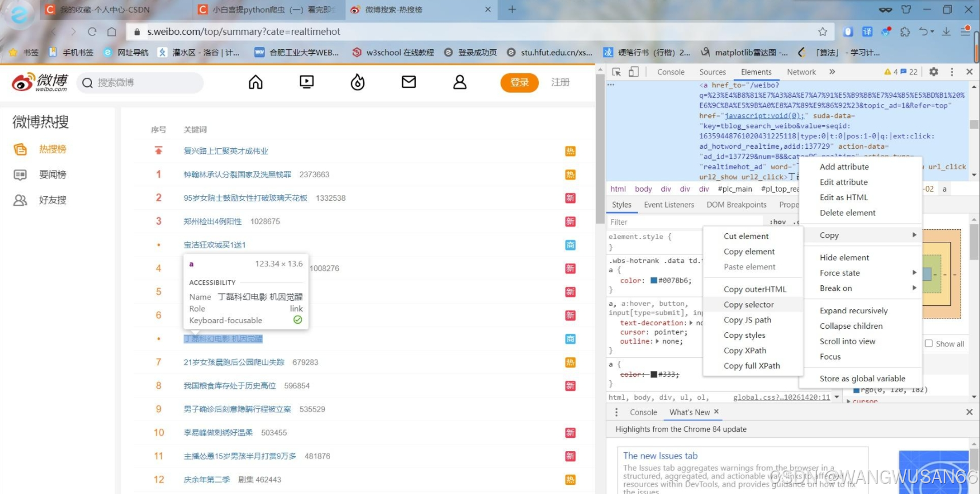The height and width of the screenshot is (494, 980).
Task: Click the browser home icon
Action: [x=112, y=32]
